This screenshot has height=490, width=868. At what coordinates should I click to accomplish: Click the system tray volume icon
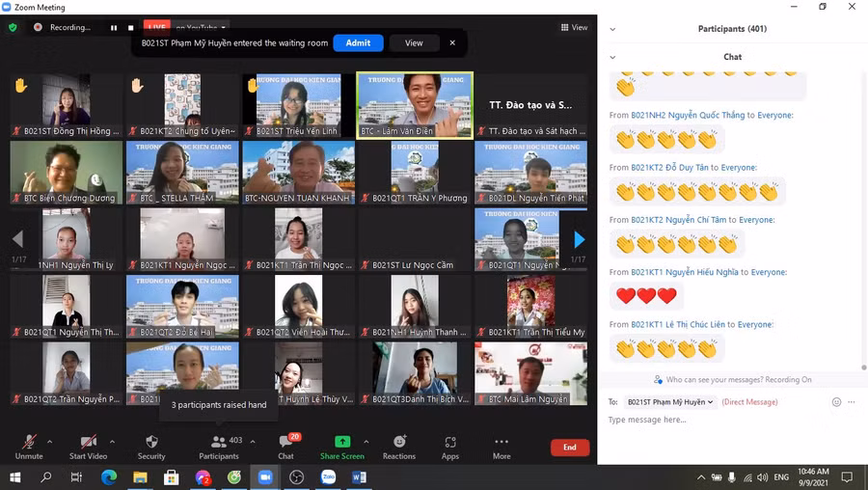tap(763, 477)
